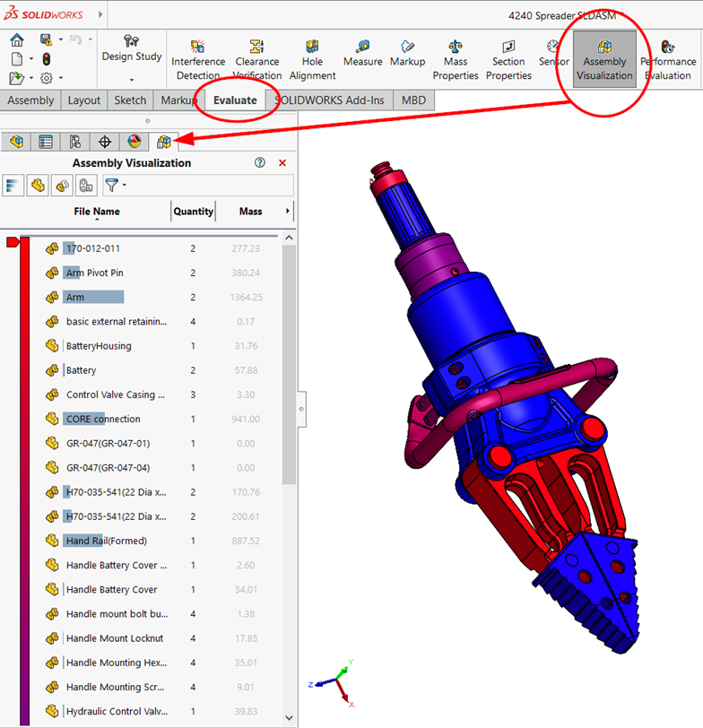Open New document dropdown arrow
This screenshot has height=728, width=703.
click(31, 59)
